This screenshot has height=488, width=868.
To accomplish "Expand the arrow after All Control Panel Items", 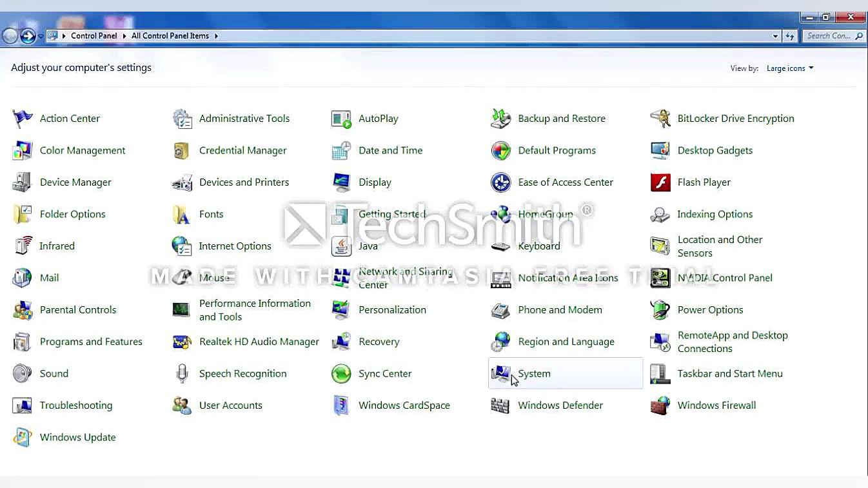I will coord(216,36).
